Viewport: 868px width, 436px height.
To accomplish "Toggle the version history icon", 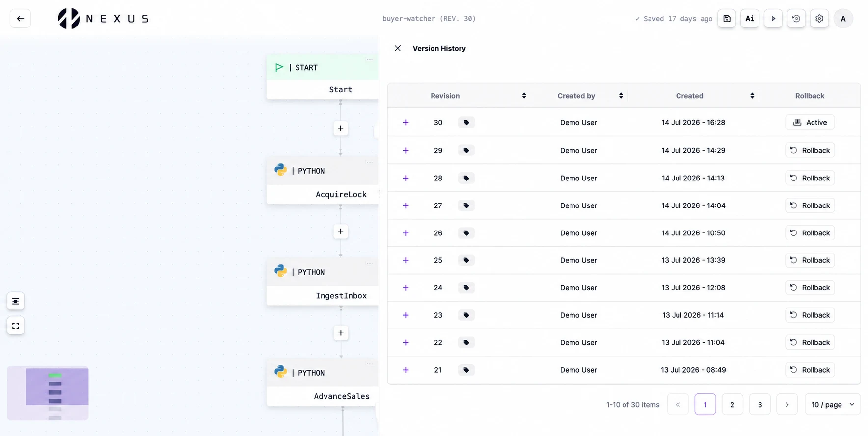I will click(796, 19).
